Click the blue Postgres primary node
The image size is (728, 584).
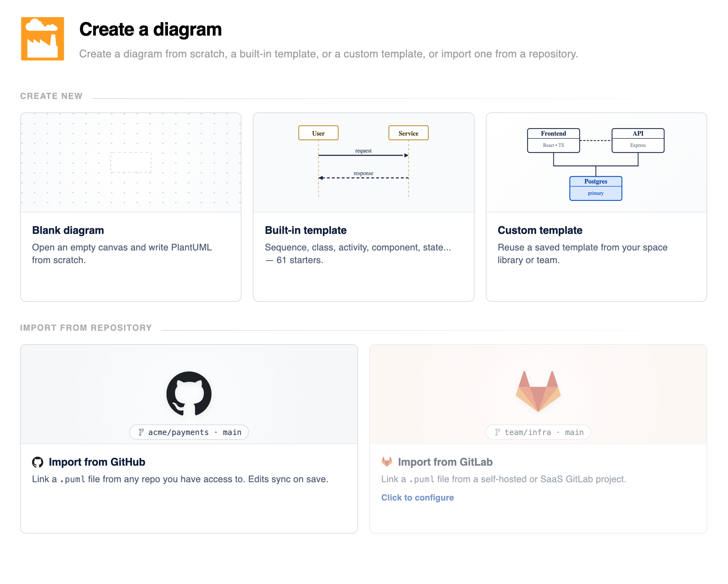(596, 188)
